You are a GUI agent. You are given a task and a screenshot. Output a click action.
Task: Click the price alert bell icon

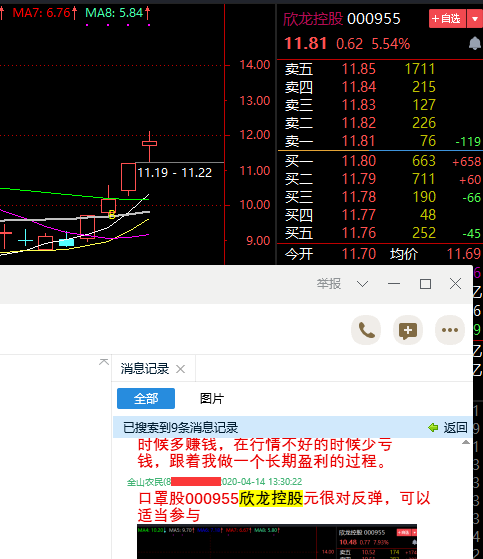point(474,43)
